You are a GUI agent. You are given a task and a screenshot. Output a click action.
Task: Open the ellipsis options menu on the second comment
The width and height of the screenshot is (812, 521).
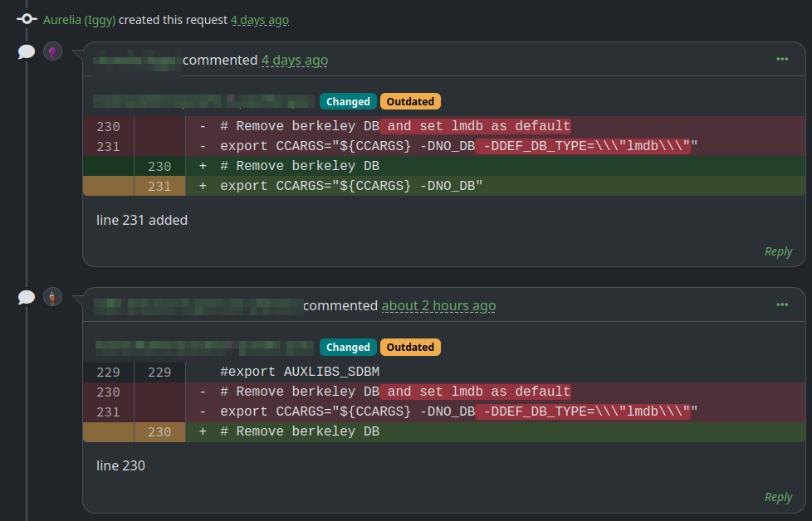click(x=781, y=304)
